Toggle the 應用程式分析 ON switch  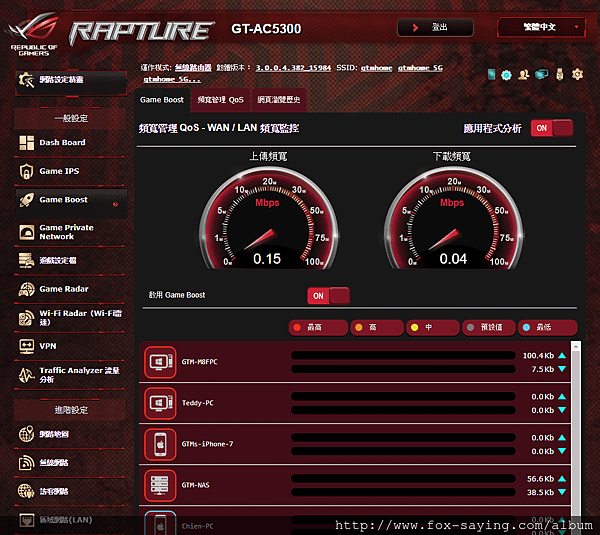pos(552,128)
